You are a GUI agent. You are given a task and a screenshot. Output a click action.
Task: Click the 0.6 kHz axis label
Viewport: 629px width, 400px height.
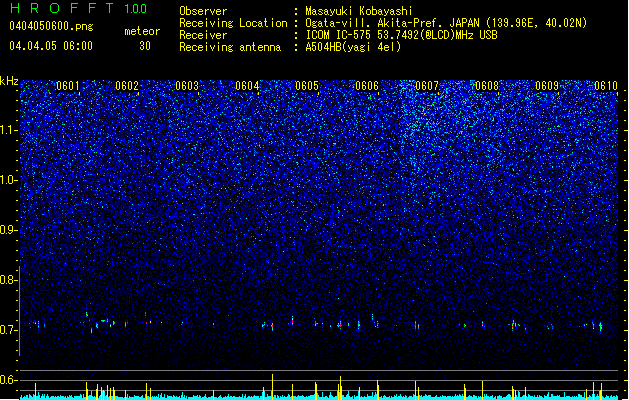tap(9, 380)
